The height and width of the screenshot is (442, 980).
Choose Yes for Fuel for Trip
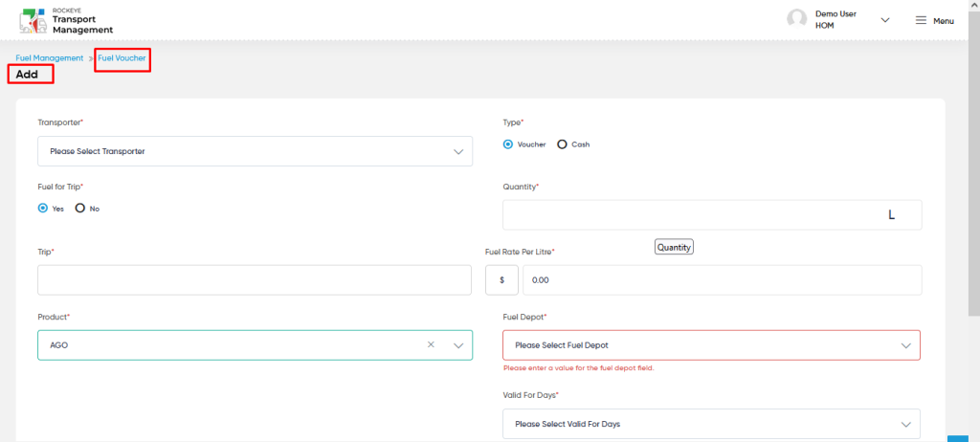(x=43, y=209)
